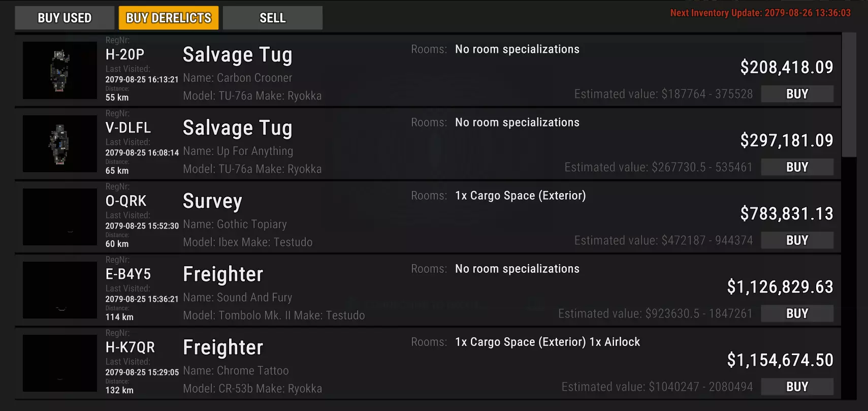Select the SELL tab
The image size is (868, 411).
tap(272, 18)
